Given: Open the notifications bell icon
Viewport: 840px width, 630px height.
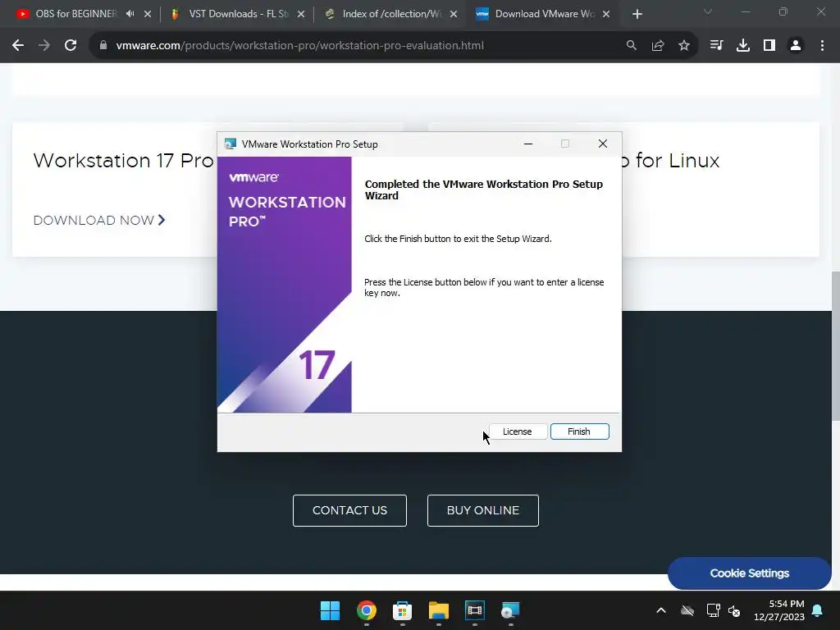Looking at the screenshot, I should point(818,610).
